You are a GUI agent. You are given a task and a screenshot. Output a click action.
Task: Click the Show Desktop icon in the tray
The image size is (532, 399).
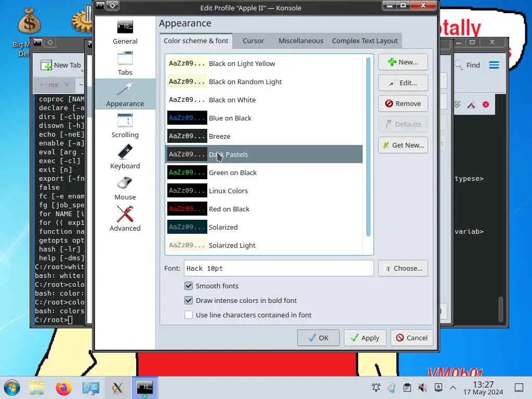click(x=519, y=388)
